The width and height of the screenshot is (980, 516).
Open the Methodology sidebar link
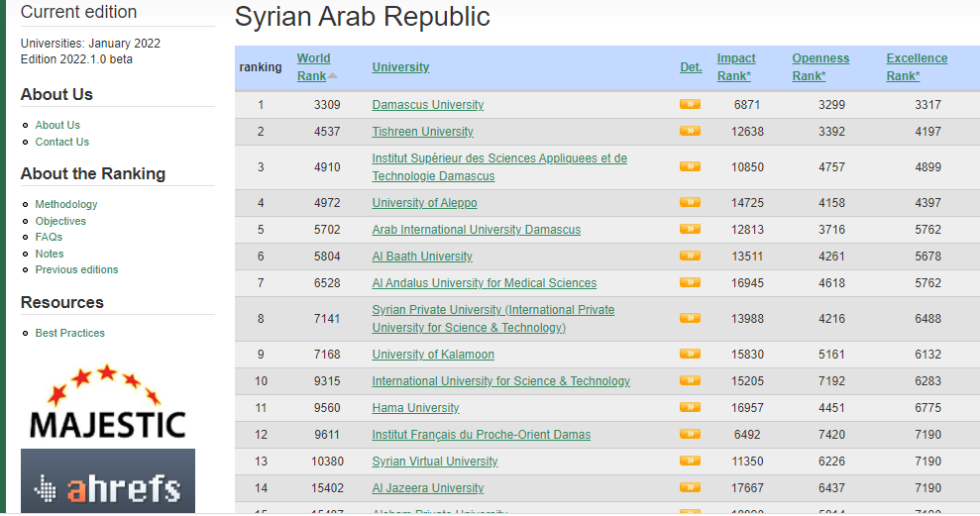(x=66, y=204)
